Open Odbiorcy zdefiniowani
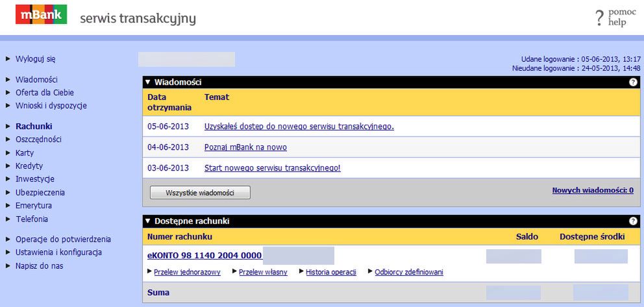 408,272
